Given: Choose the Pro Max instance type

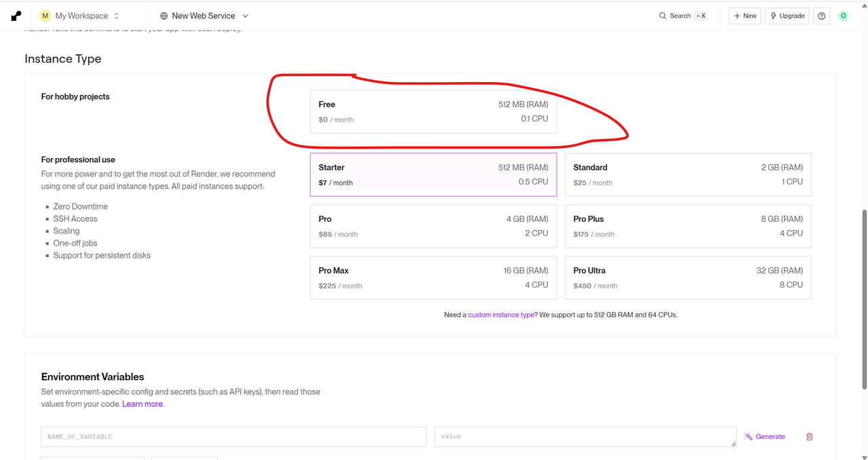Looking at the screenshot, I should coord(433,277).
